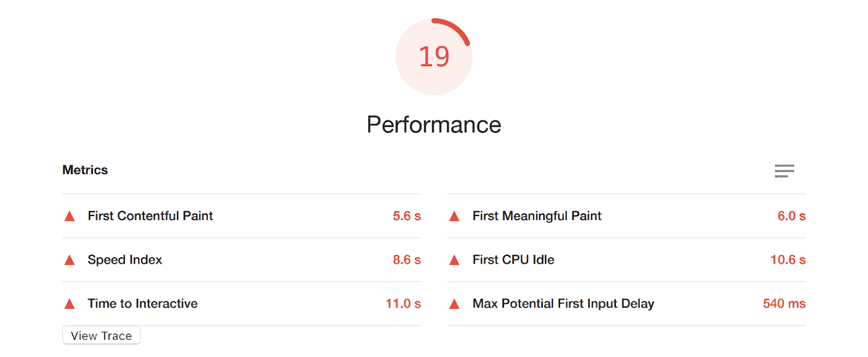
Task: Click the Performance category heading
Action: pyautogui.click(x=434, y=125)
